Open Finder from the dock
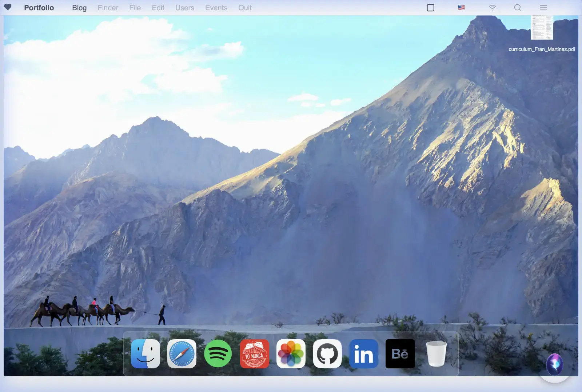The width and height of the screenshot is (582, 392). tap(145, 354)
